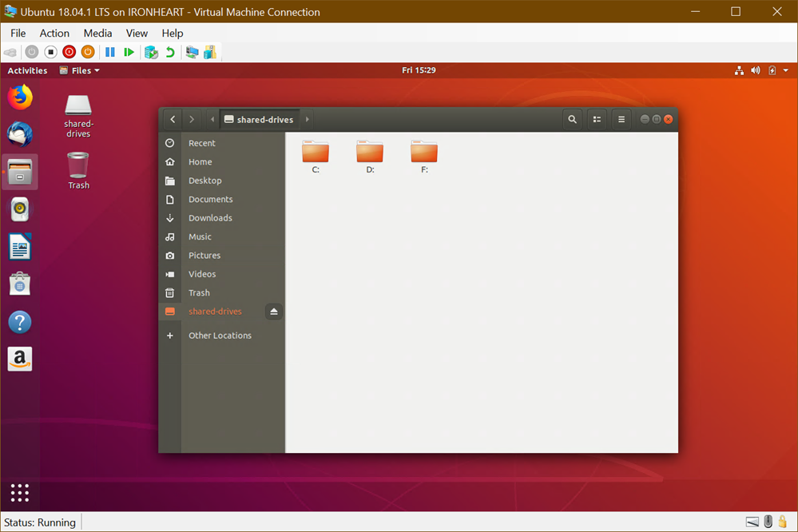Click the mouse status icon in status bar

[768, 522]
